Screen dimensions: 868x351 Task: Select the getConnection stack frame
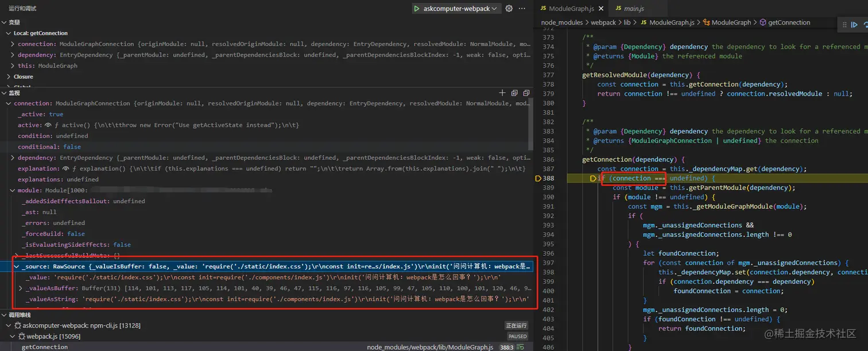pos(266,347)
